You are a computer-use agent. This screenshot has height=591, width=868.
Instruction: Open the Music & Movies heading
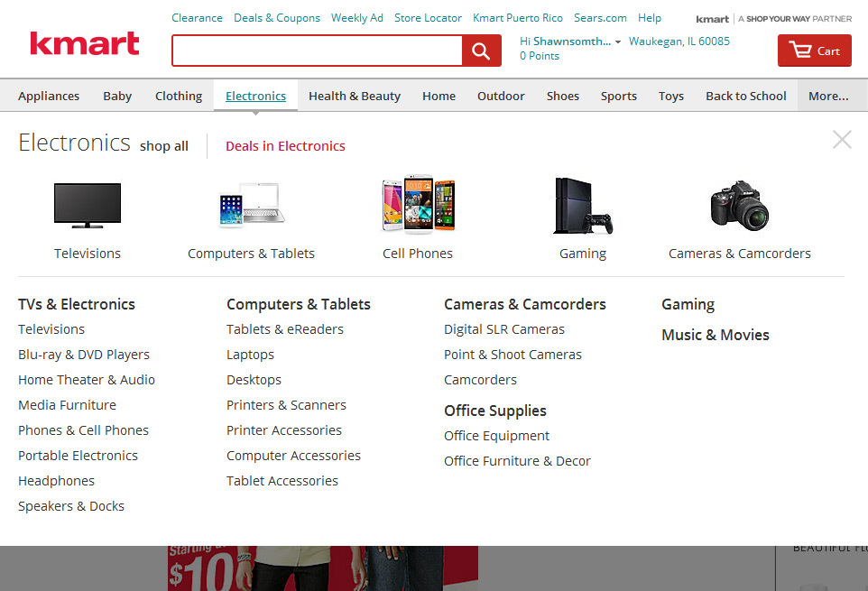pyautogui.click(x=716, y=335)
